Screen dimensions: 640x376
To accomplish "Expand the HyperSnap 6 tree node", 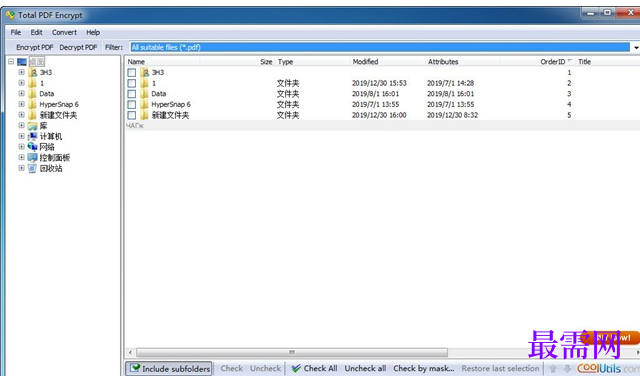I will (x=22, y=104).
